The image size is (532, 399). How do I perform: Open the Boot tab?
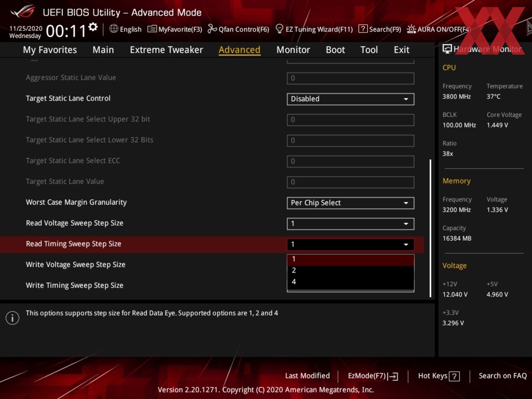tap(335, 50)
